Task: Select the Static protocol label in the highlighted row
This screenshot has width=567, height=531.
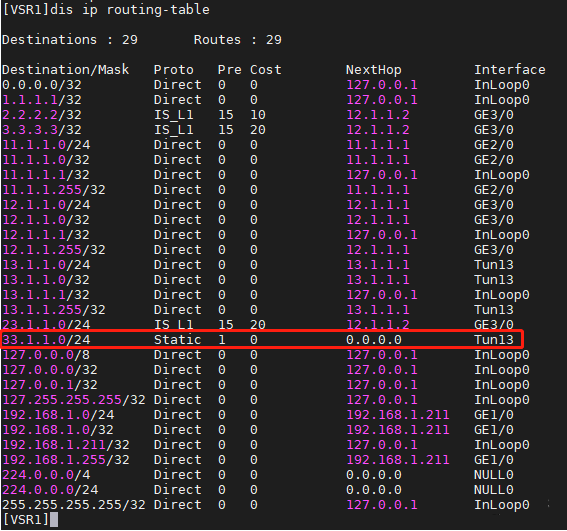Action: (x=178, y=340)
